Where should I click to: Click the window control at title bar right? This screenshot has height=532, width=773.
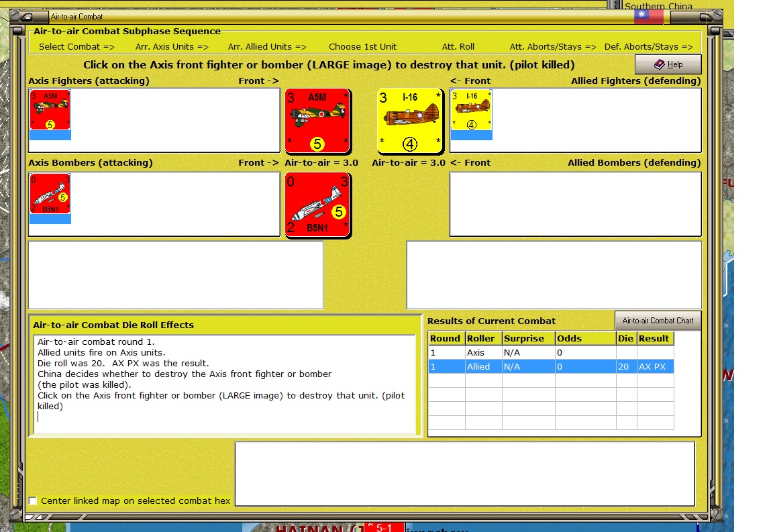pos(704,17)
